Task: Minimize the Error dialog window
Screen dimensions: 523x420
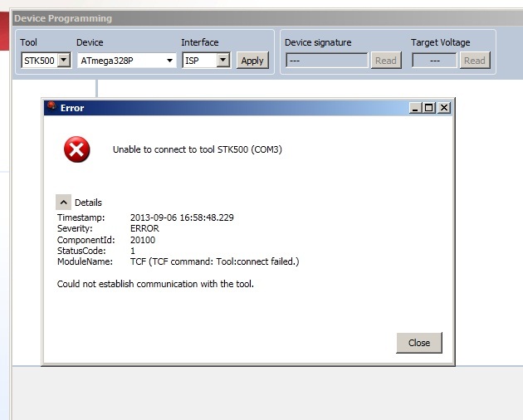Action: tap(415, 108)
